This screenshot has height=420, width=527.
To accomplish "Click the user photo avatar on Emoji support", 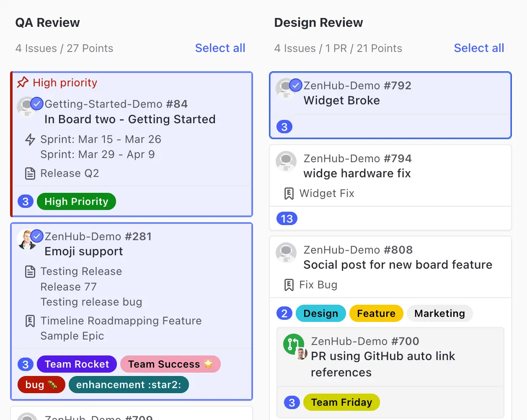I will pos(27,240).
